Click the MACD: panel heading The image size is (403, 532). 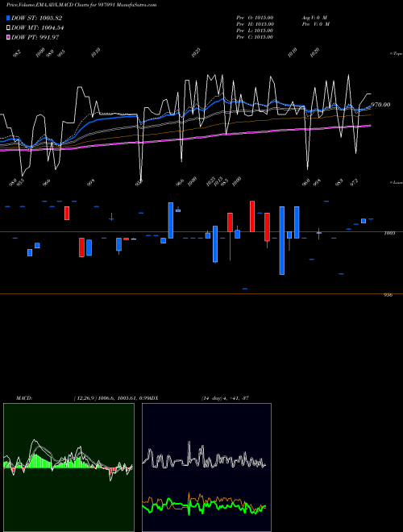click(24, 398)
